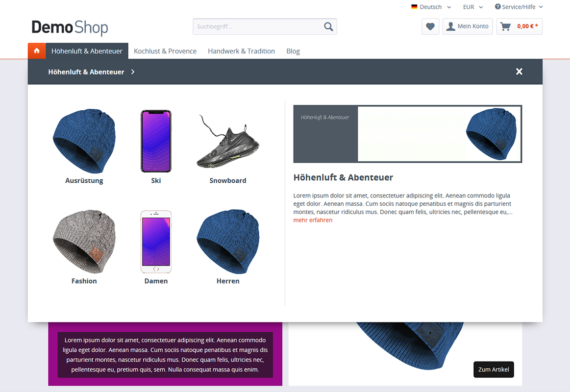Open the Handwerk & Tradition menu
Screen dimensions: 570x392
click(x=241, y=51)
